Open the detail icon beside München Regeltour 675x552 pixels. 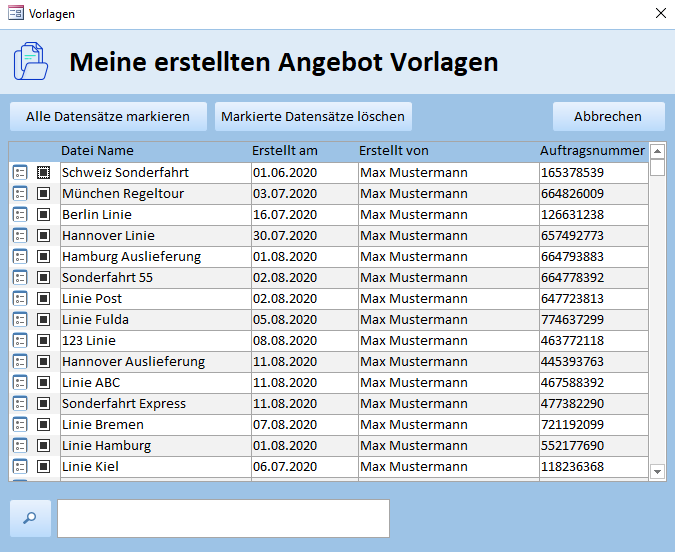(x=20, y=194)
